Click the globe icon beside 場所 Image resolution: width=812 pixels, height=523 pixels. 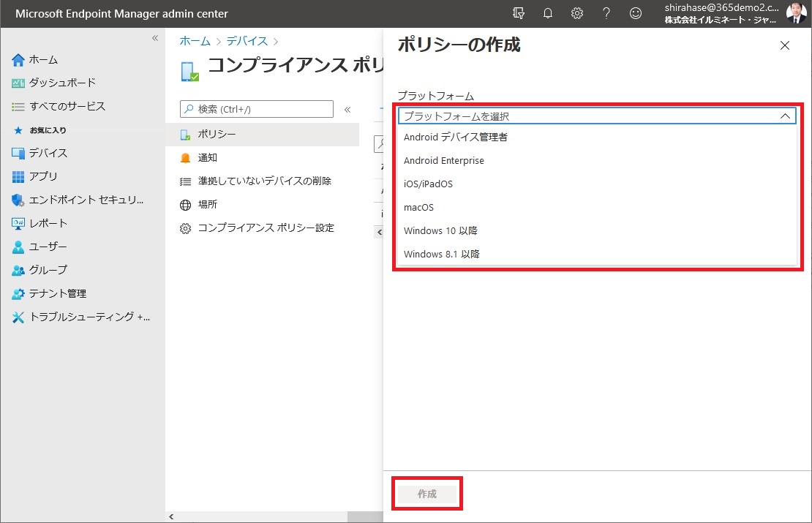185,205
